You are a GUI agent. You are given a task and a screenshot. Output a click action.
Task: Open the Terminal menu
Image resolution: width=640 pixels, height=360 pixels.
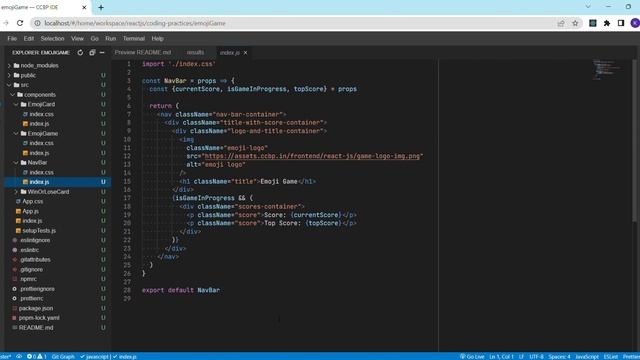click(x=134, y=38)
